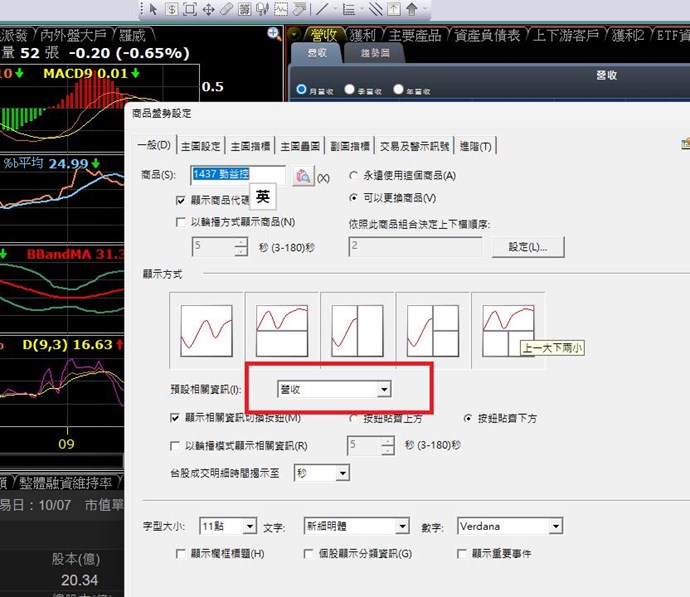The height and width of the screenshot is (597, 690).
Task: Click the magnifier zoom icon above the chart
Action: coord(274,34)
